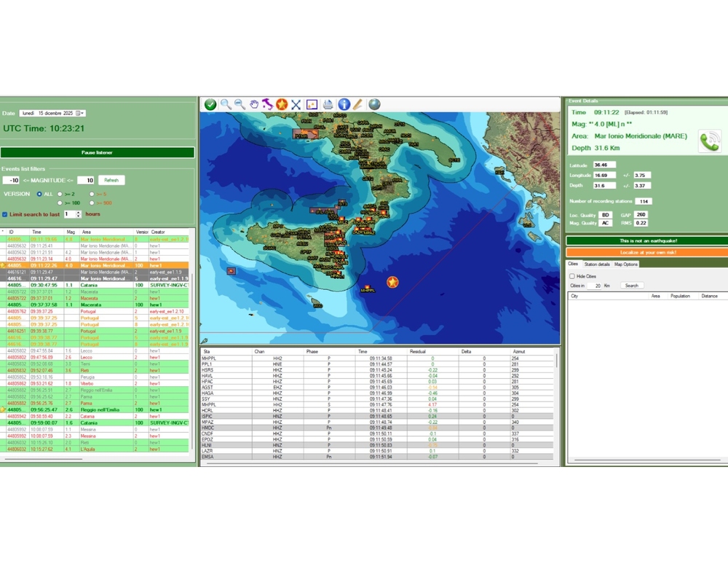Select the zoom out magnifier tool
Viewport: 728px width, 561px height.
click(x=240, y=105)
